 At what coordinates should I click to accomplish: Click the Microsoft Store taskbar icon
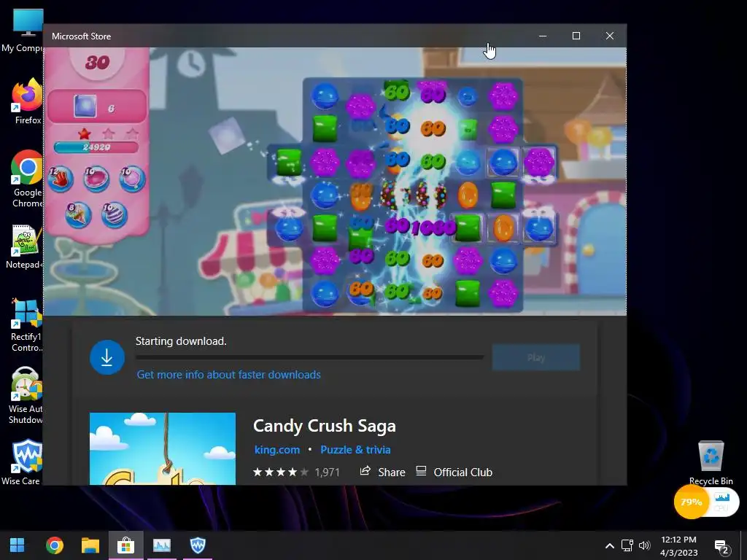(125, 545)
